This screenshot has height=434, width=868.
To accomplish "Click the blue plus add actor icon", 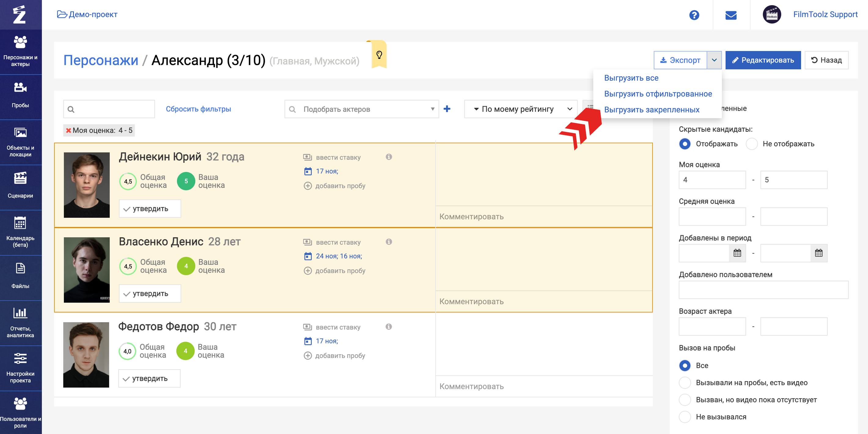I will point(447,109).
